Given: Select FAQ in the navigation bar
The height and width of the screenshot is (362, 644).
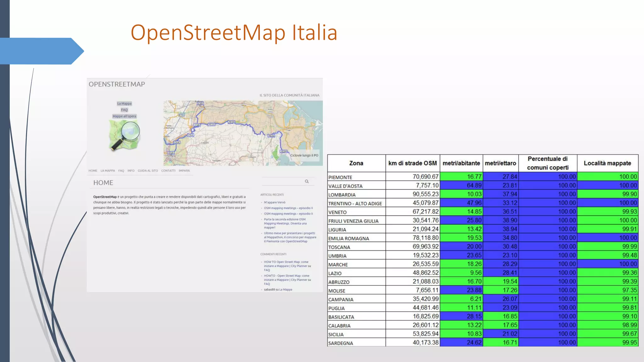Looking at the screenshot, I should tap(121, 171).
